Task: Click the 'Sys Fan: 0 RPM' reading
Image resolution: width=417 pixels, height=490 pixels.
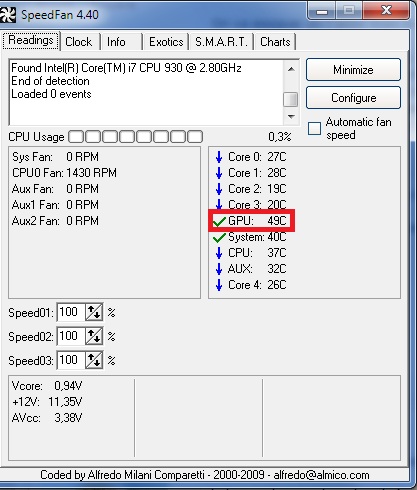Action: tap(55, 157)
